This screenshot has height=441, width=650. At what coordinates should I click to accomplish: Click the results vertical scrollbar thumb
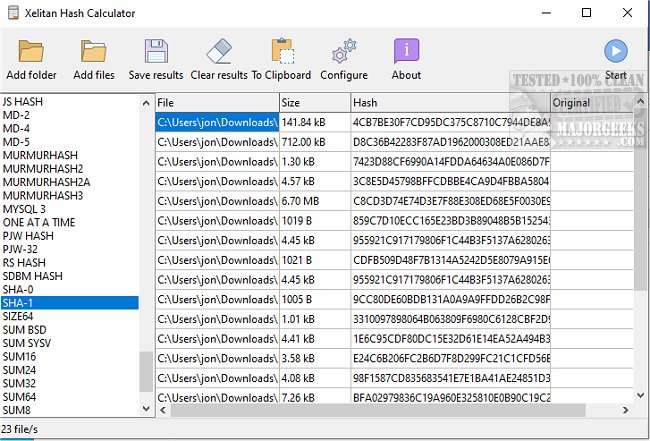tap(640, 200)
